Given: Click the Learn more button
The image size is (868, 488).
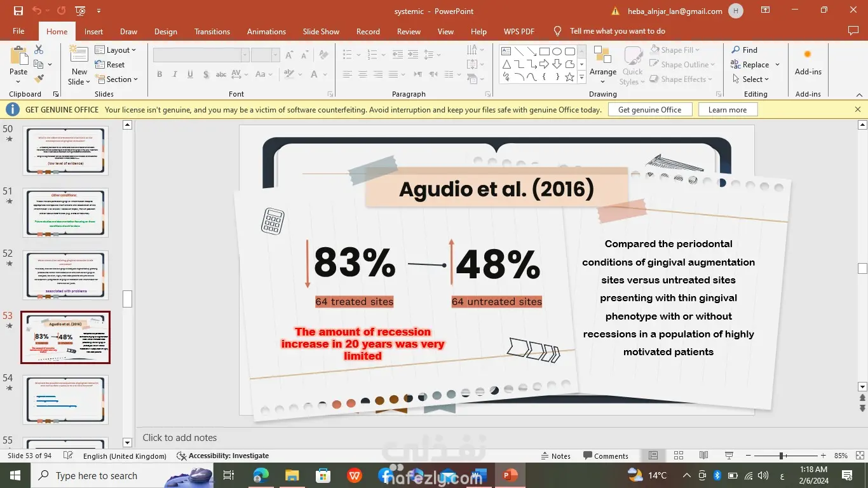Looking at the screenshot, I should pyautogui.click(x=728, y=109).
